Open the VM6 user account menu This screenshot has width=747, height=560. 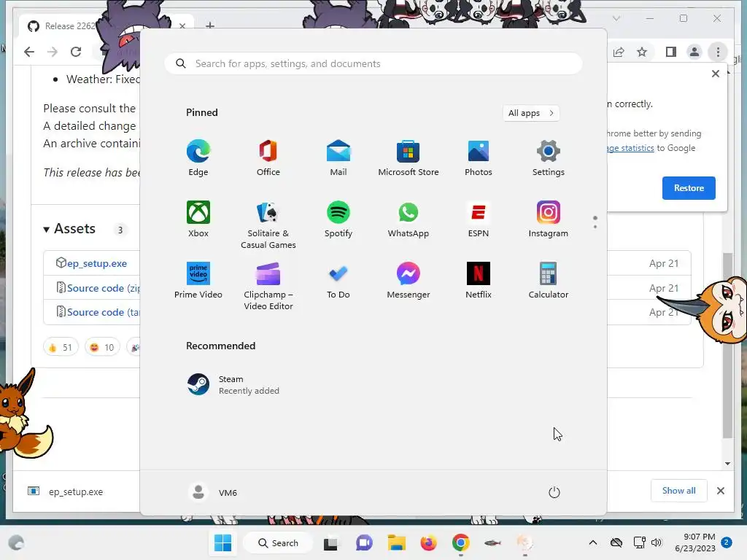(213, 492)
